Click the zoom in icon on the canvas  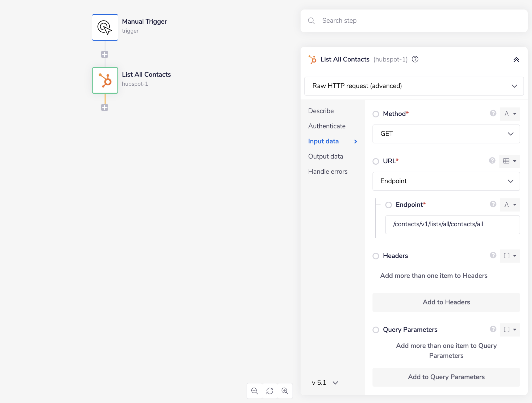(x=285, y=391)
